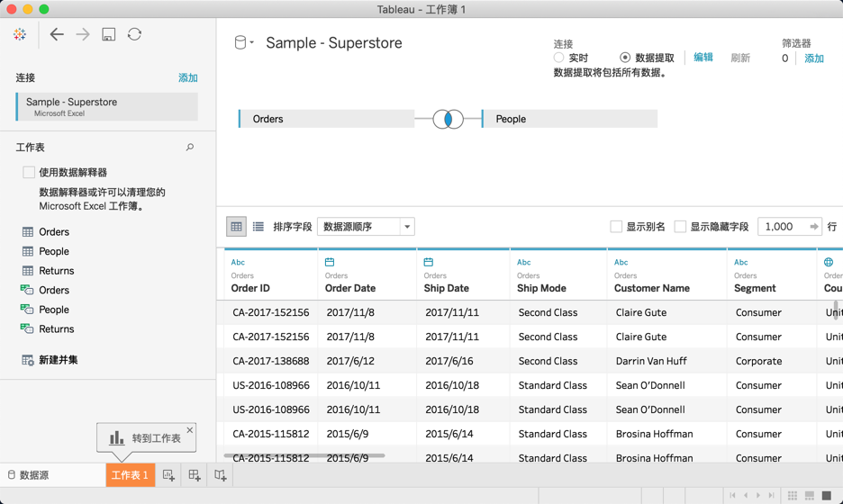Click the Order Date calendar type icon
This screenshot has width=843, height=504.
tap(330, 262)
